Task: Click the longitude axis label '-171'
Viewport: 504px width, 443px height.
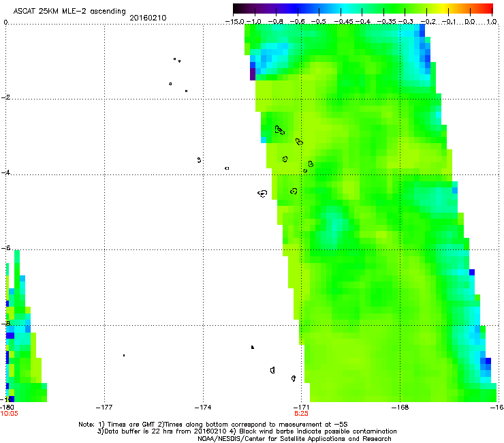Action: 301,408
